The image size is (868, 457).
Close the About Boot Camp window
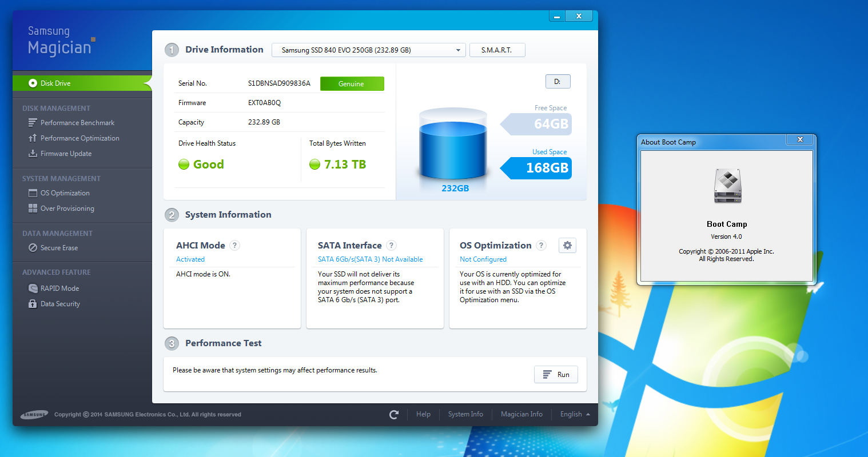[800, 139]
